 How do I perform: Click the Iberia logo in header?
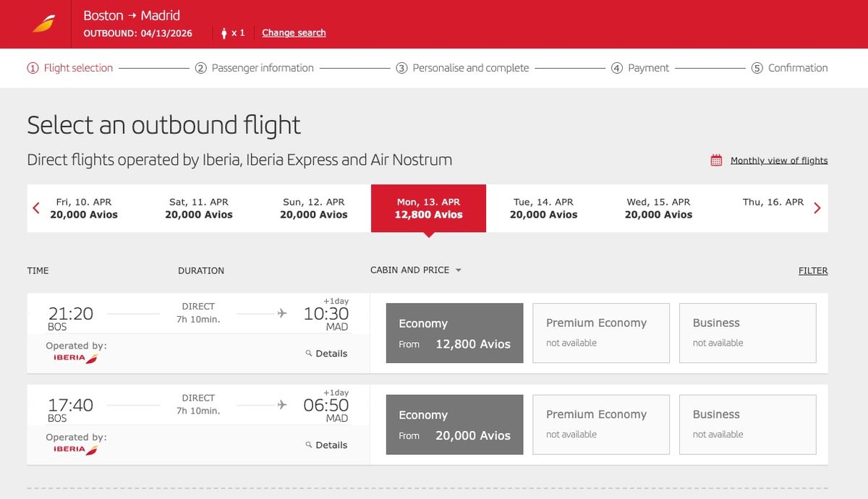click(x=43, y=24)
